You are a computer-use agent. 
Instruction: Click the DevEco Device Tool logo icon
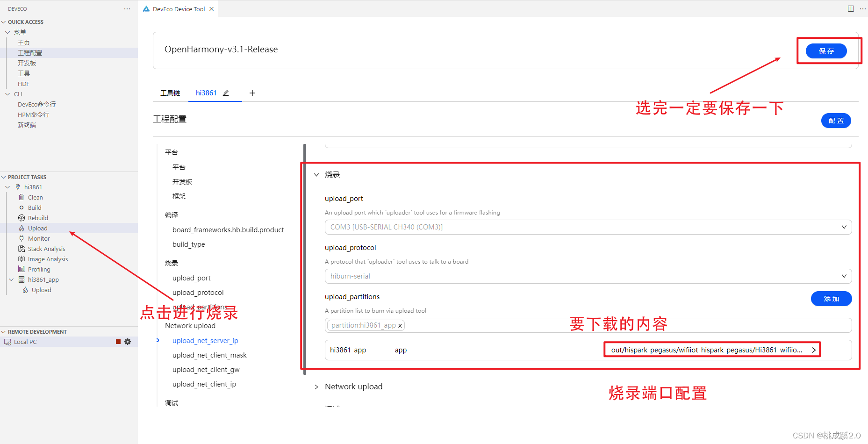tap(146, 9)
